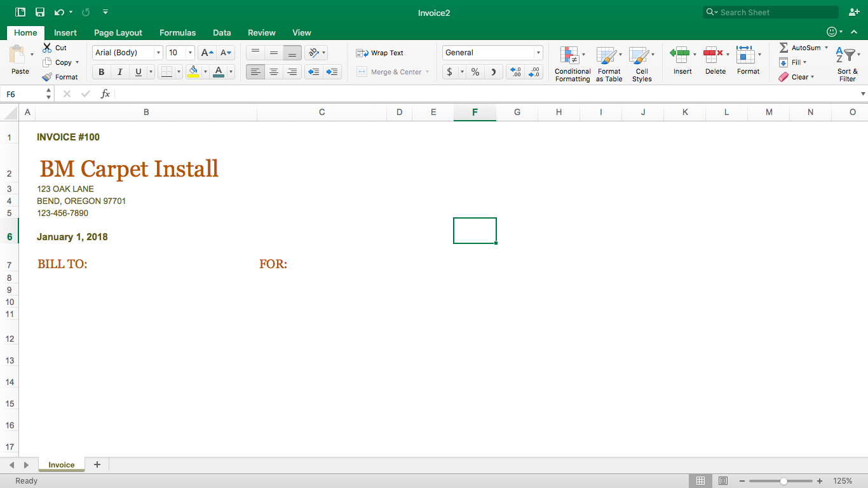Cut selection with the scissors icon

point(47,48)
